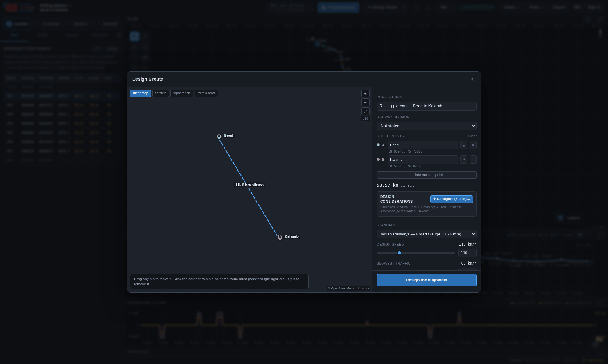Edit the design speed value field
Screen dimensions: 608x364
tap(467, 253)
